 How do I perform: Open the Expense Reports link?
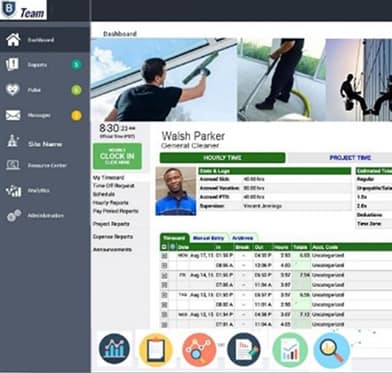click(x=113, y=236)
